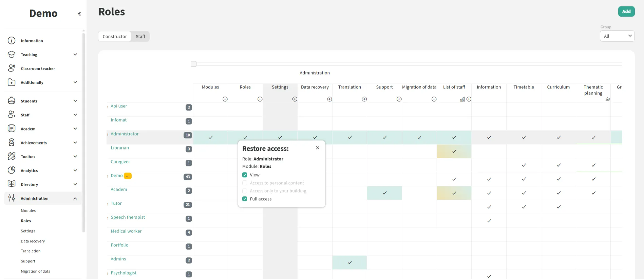
Task: Close the Restore access popup
Action: pos(317,148)
